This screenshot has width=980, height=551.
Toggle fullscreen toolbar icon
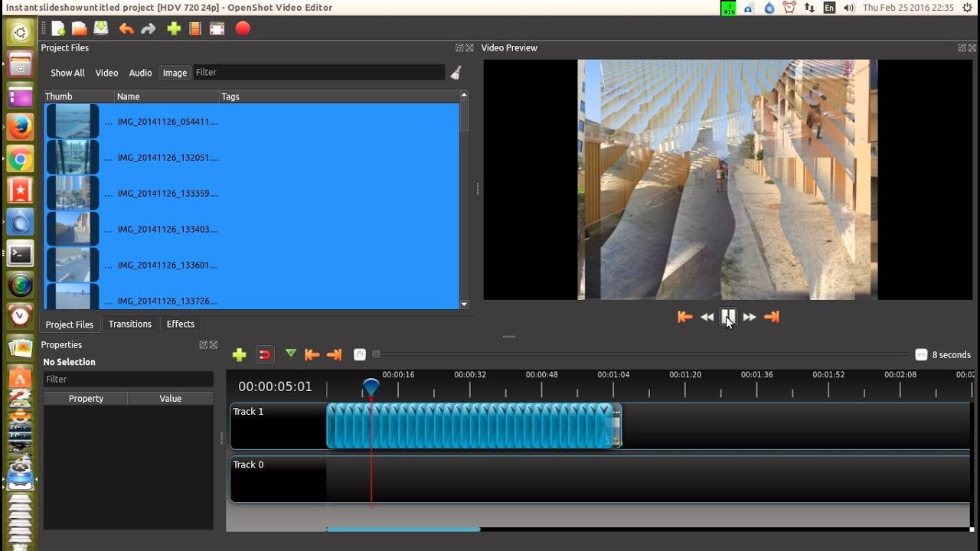tap(217, 28)
